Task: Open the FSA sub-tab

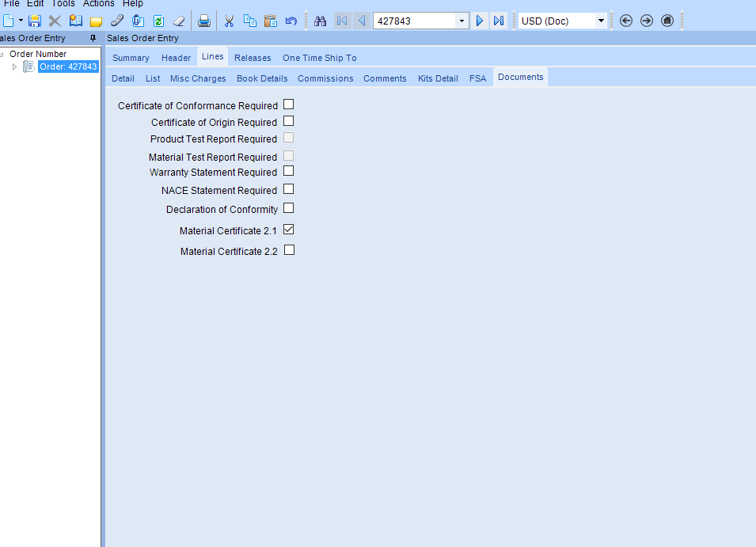Action: point(478,78)
